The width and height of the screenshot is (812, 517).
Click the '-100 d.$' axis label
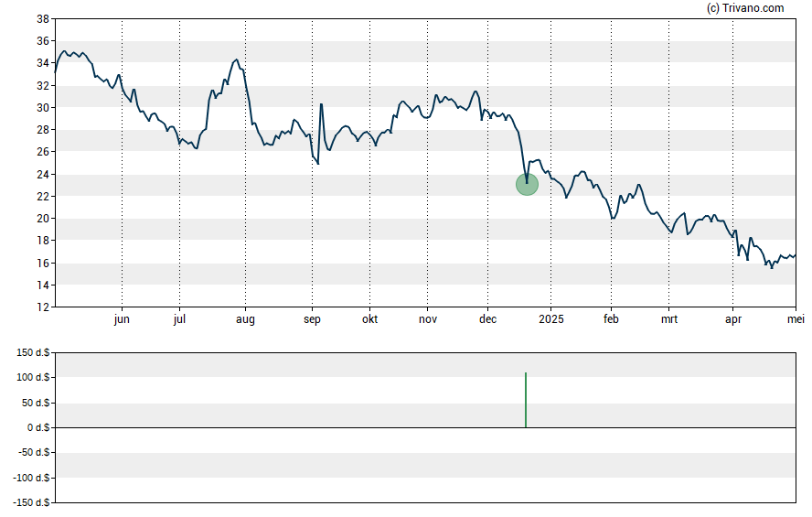pos(32,478)
